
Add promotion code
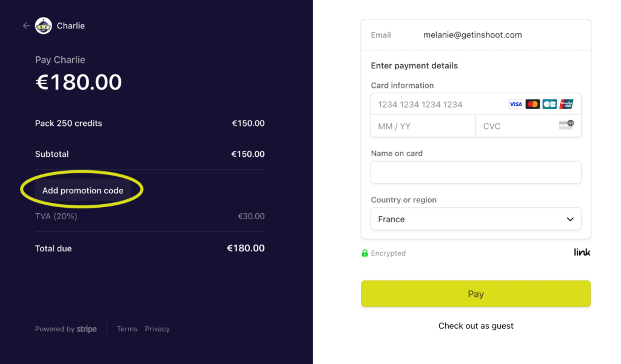click(x=82, y=190)
